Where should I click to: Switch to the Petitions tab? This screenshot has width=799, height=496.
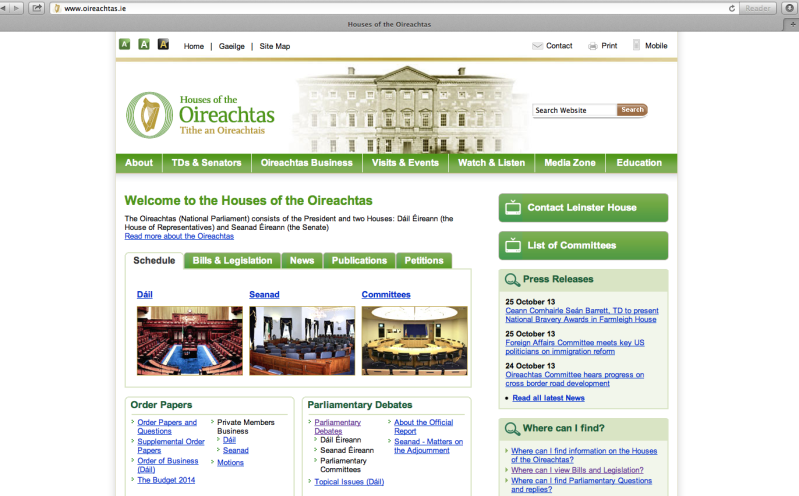pyautogui.click(x=424, y=260)
